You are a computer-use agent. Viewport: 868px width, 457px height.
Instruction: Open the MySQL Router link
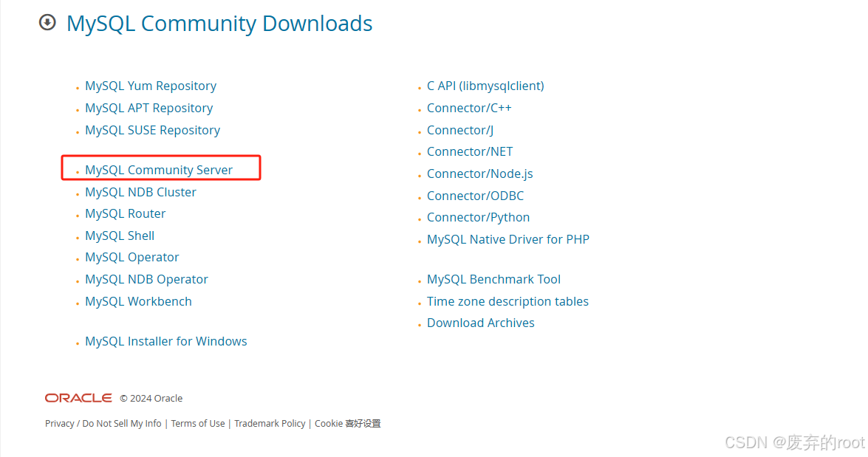[125, 213]
